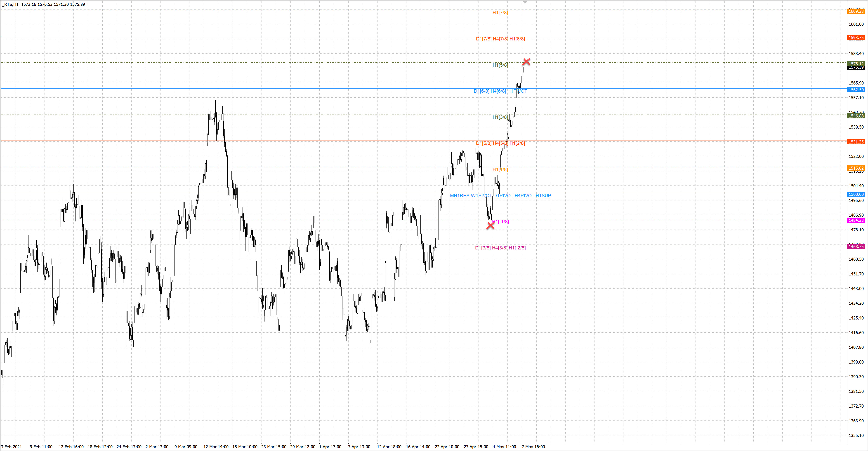Click the blue 1500.00 price level tag
Screen dimensions: 868x451
coord(856,194)
